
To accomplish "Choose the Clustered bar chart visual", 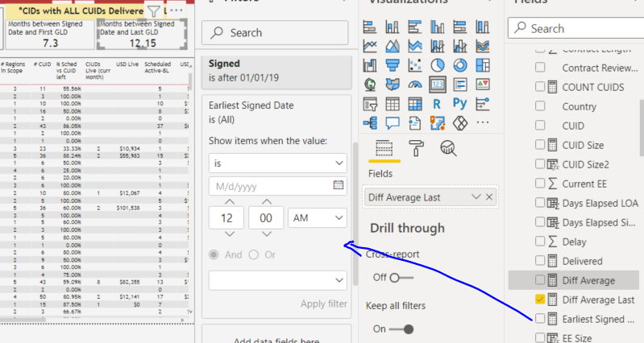I will coord(415,27).
